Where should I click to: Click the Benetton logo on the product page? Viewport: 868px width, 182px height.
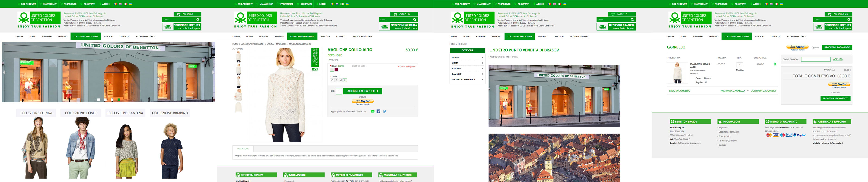point(256,20)
